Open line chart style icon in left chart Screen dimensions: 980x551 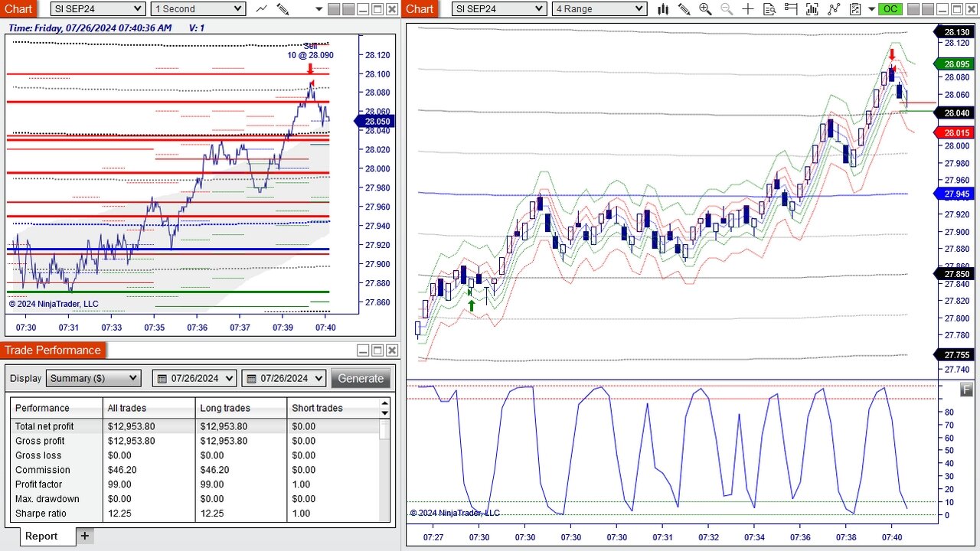point(262,8)
